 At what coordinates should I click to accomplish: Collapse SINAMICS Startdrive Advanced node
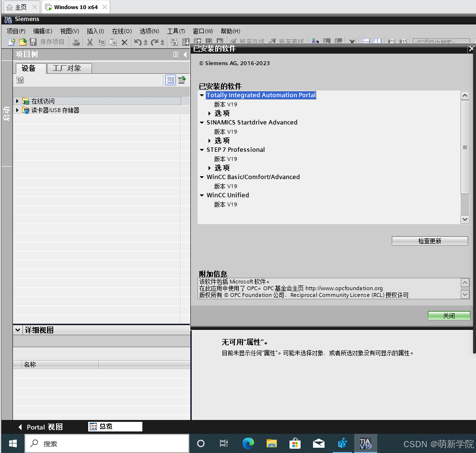(202, 123)
